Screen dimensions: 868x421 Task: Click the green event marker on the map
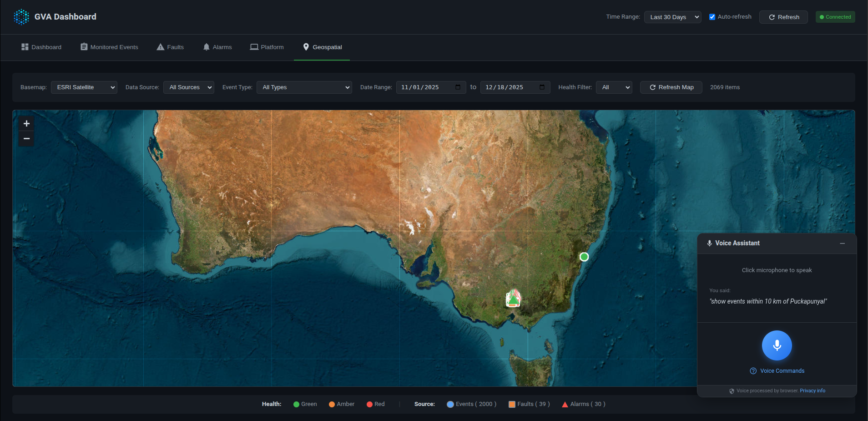tap(584, 257)
